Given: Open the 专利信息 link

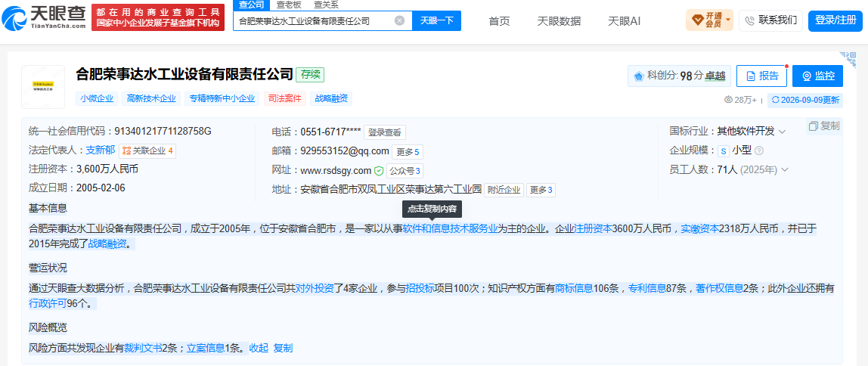Looking at the screenshot, I should point(646,288).
